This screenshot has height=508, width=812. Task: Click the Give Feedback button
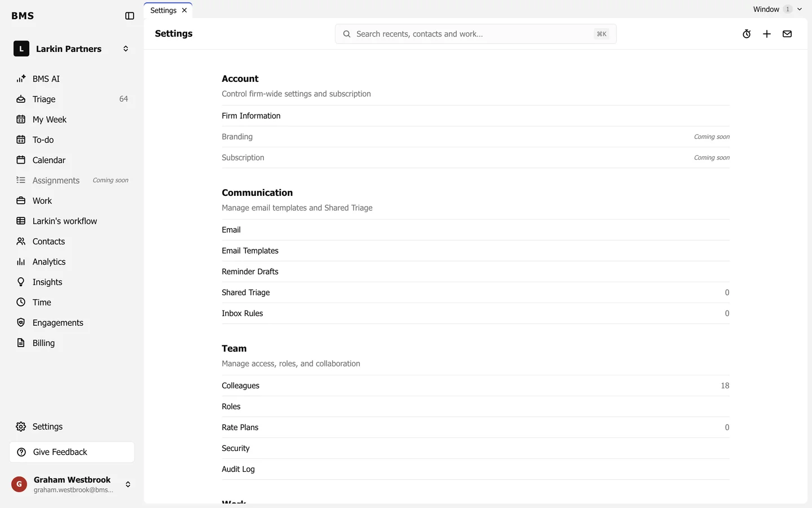72,452
